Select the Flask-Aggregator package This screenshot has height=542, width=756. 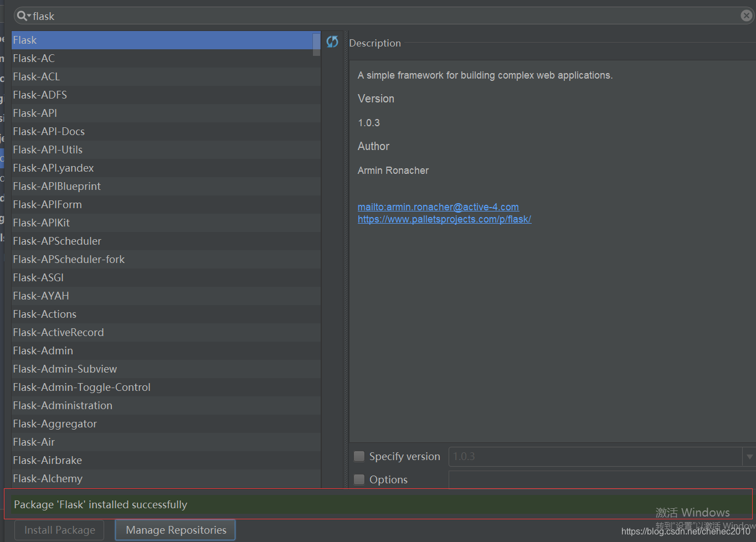coord(166,424)
